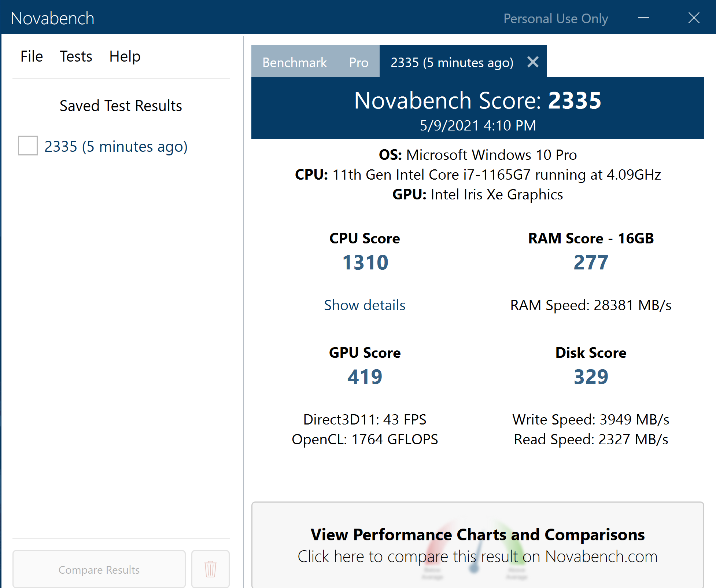Minimize the Novabench window
This screenshot has height=588, width=716.
[x=643, y=18]
